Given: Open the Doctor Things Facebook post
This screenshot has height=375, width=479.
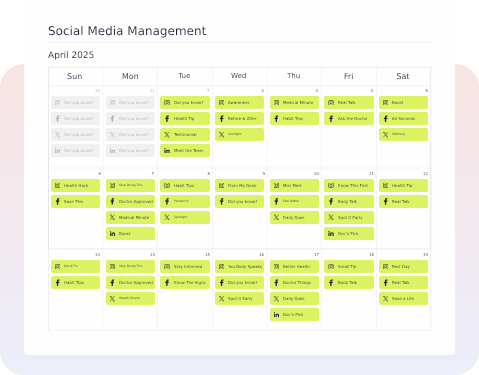Looking at the screenshot, I should click(294, 283).
